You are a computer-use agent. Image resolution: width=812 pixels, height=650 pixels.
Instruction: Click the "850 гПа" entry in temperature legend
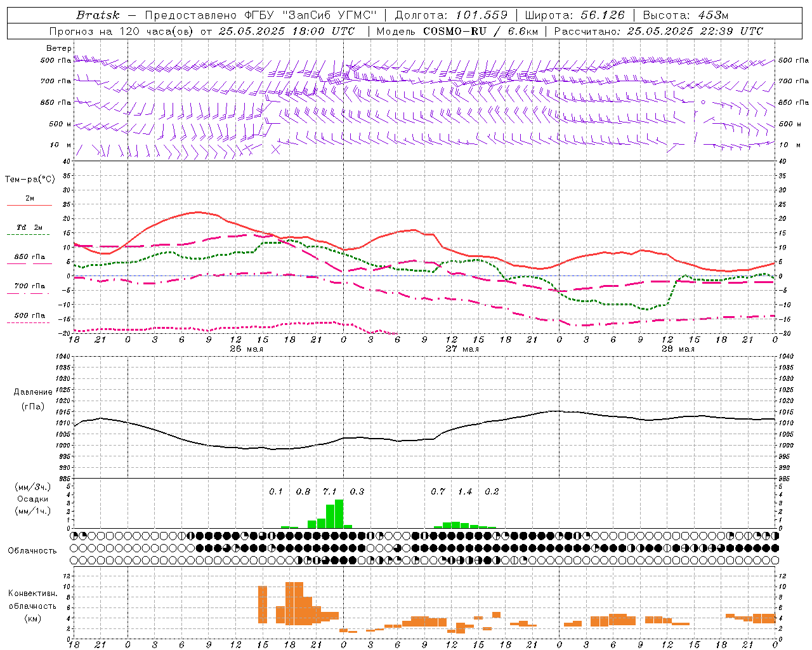[29, 256]
